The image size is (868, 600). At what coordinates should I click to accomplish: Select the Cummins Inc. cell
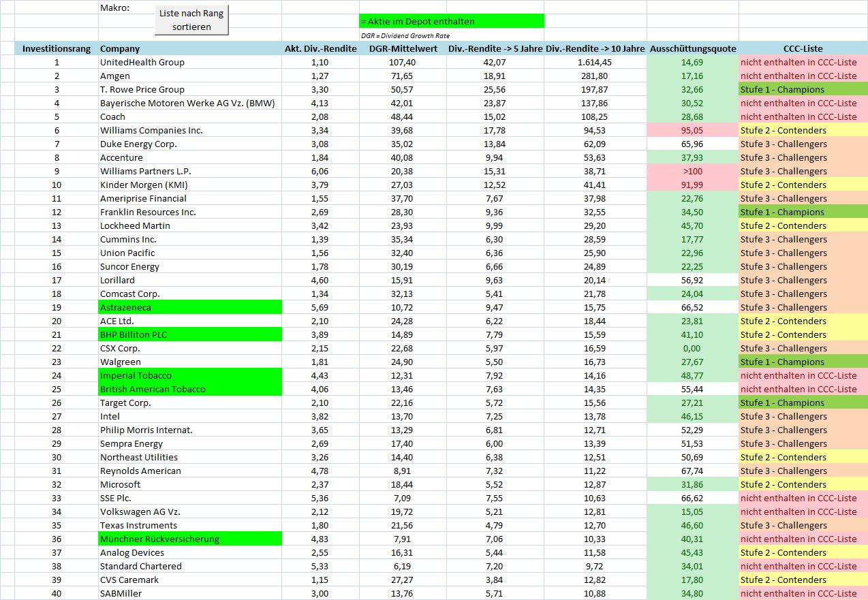[x=190, y=239]
